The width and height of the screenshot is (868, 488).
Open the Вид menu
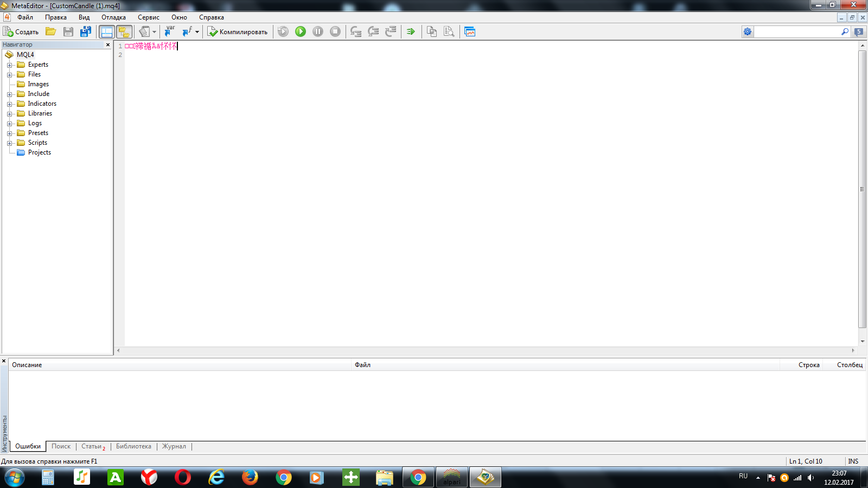coord(84,17)
